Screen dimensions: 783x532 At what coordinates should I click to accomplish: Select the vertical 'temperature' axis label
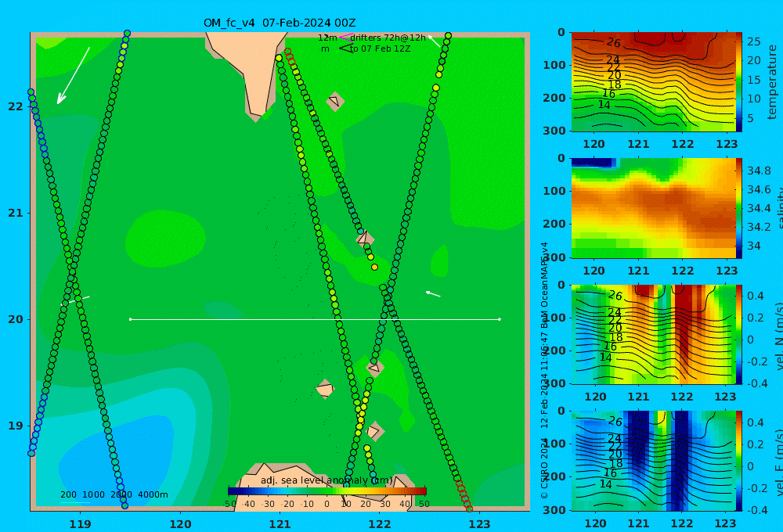coord(773,82)
